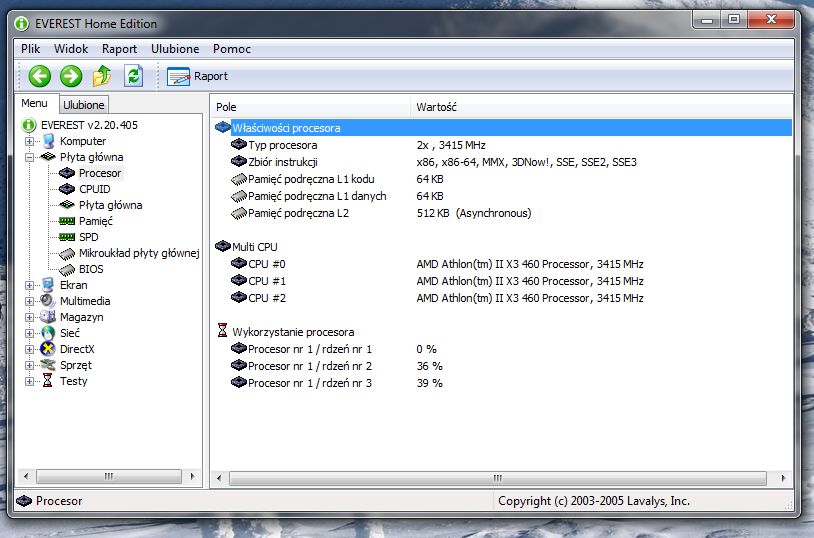The height and width of the screenshot is (538, 814).
Task: Open the Ulubione menu in the menu bar
Action: [175, 49]
